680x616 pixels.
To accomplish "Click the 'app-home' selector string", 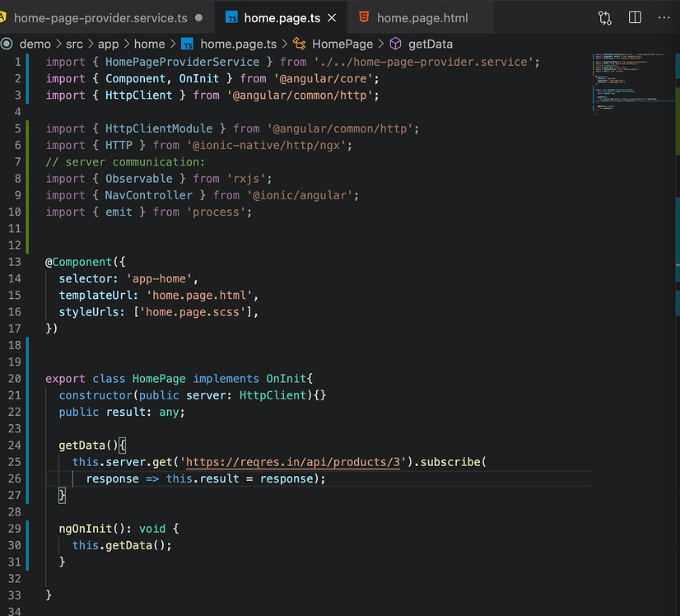I will [159, 278].
